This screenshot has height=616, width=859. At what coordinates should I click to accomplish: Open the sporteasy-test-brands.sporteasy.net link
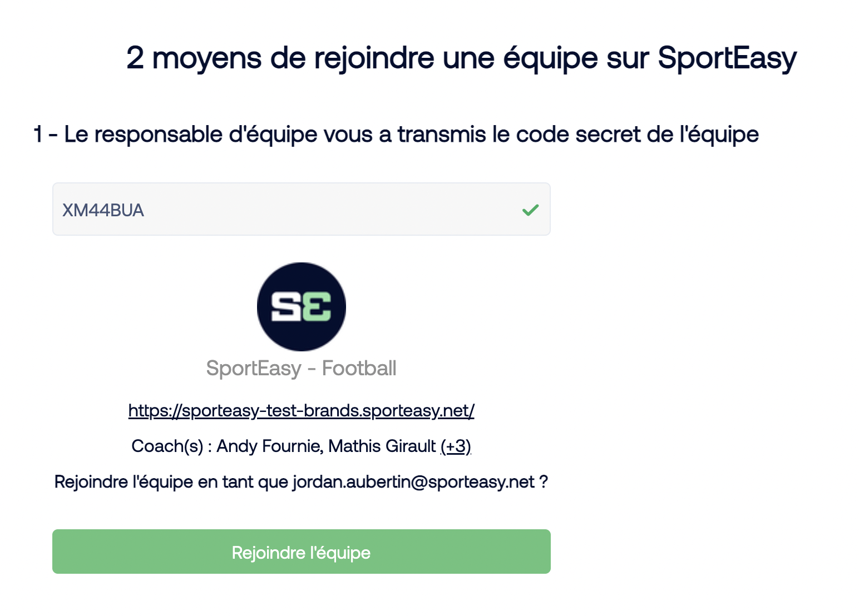pyautogui.click(x=302, y=411)
